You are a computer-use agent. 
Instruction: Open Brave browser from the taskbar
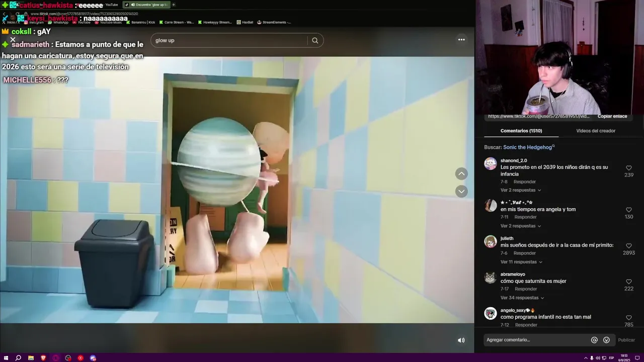point(43,358)
